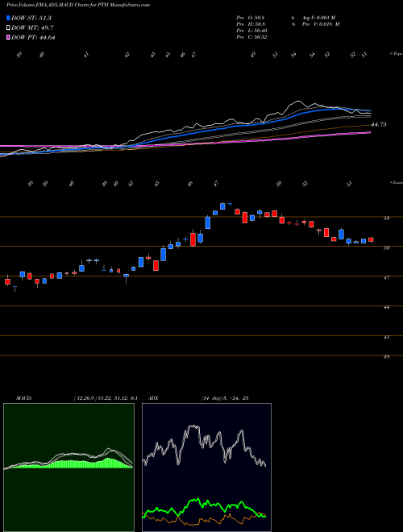The width and height of the screenshot is (403, 532).
Task: Click the white DOW MT legend swatch
Action: pos(8,28)
